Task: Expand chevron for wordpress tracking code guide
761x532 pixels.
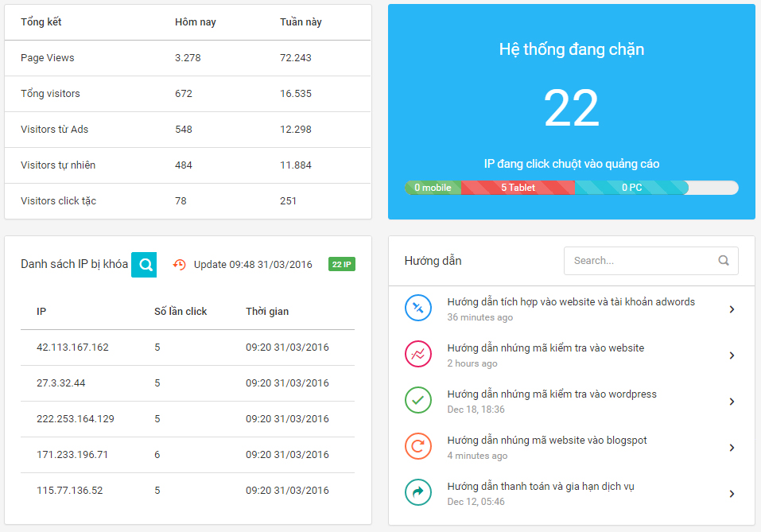Action: click(x=732, y=402)
